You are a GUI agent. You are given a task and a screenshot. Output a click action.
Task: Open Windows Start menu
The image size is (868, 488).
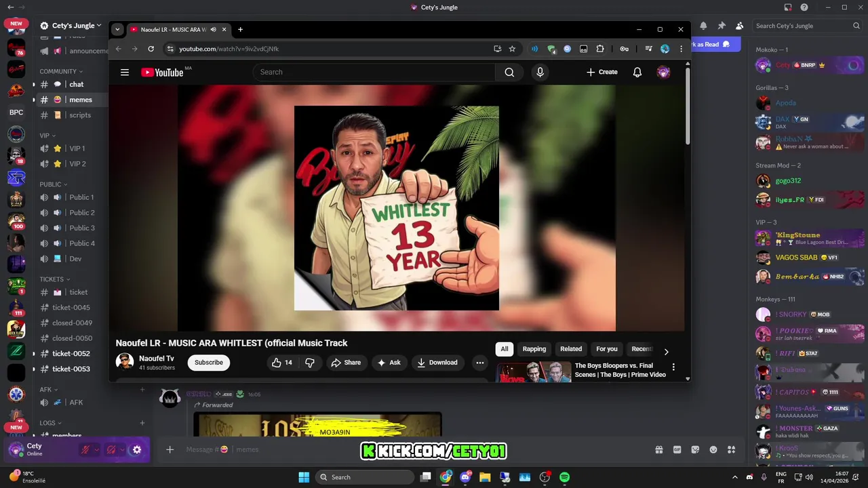click(304, 477)
